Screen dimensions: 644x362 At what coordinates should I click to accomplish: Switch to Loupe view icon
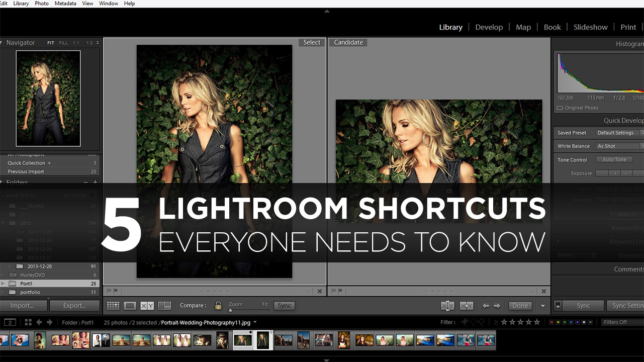point(130,305)
